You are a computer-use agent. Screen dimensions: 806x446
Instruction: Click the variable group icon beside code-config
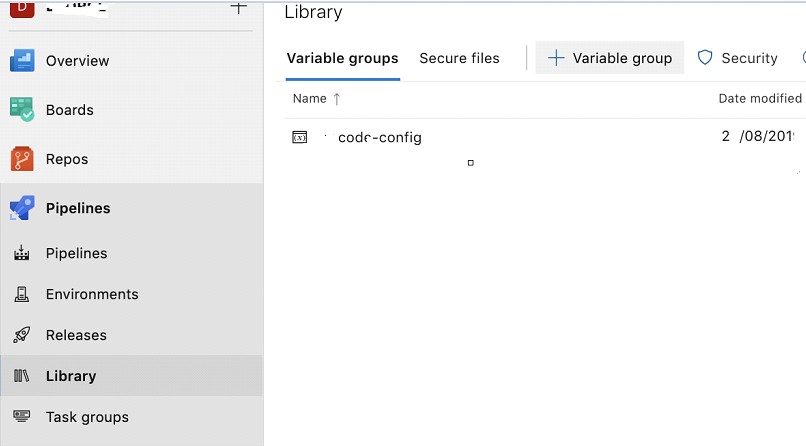click(300, 137)
